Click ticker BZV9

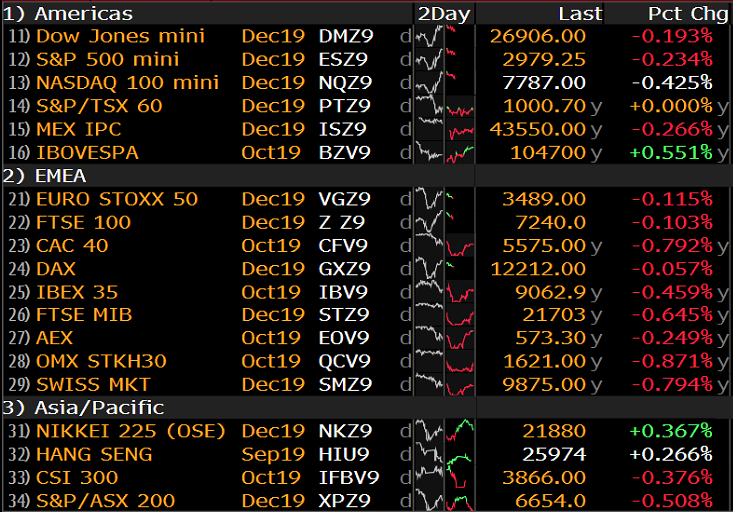tap(345, 152)
